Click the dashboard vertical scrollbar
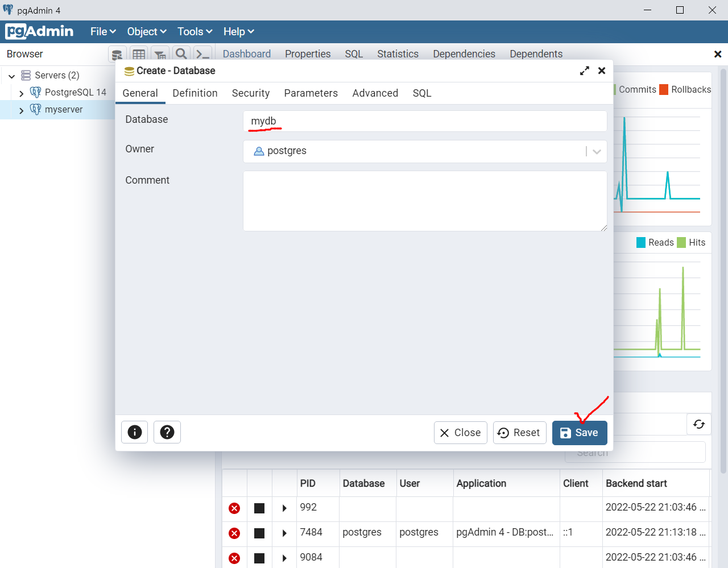Image resolution: width=728 pixels, height=568 pixels. coord(723,271)
